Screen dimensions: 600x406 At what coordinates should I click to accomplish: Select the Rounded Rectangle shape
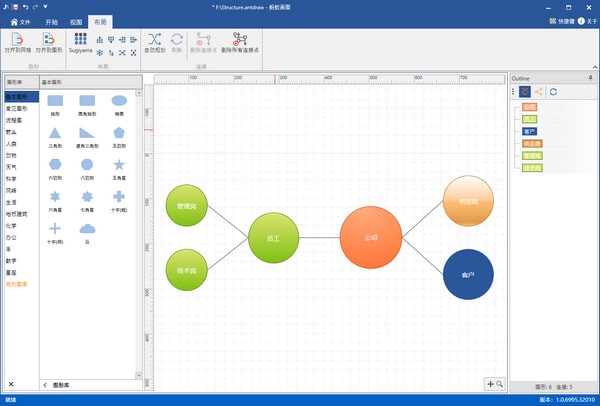(87, 101)
